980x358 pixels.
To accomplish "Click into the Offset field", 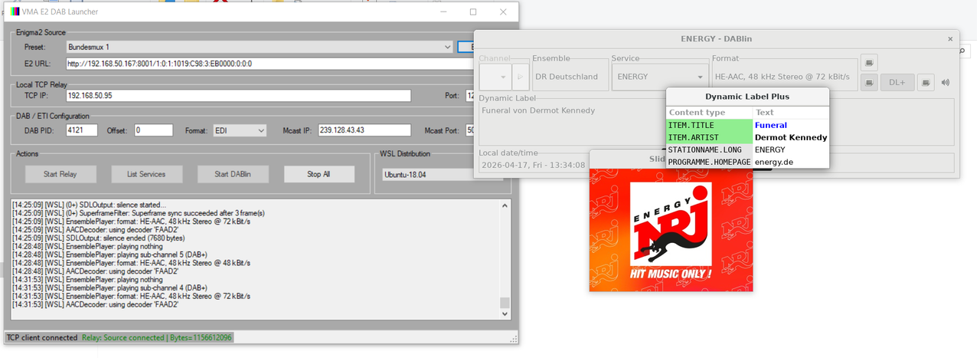I will [x=153, y=131].
